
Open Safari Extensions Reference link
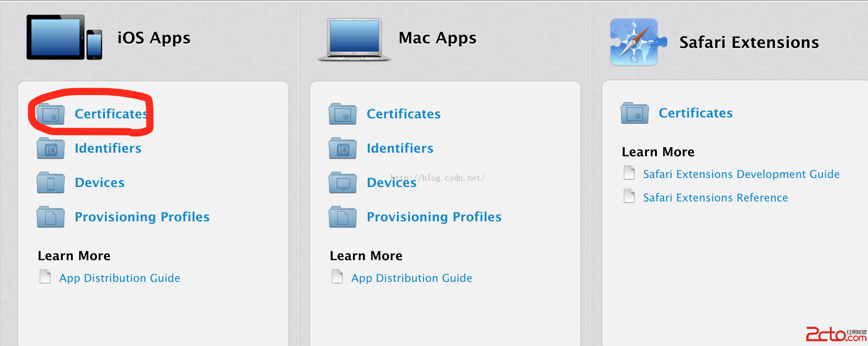(715, 198)
